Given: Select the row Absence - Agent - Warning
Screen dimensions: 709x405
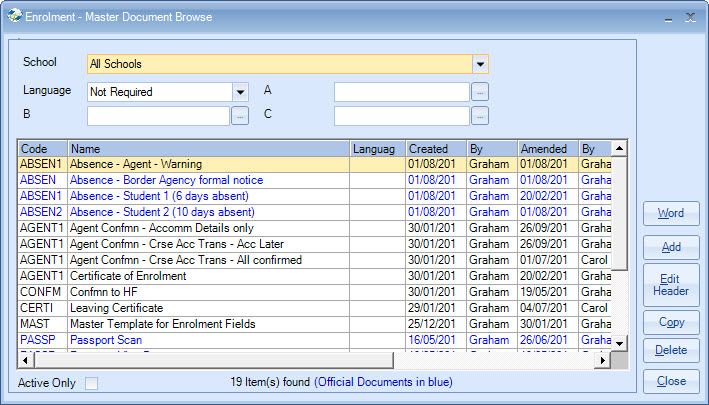Looking at the screenshot, I should pyautogui.click(x=315, y=164).
